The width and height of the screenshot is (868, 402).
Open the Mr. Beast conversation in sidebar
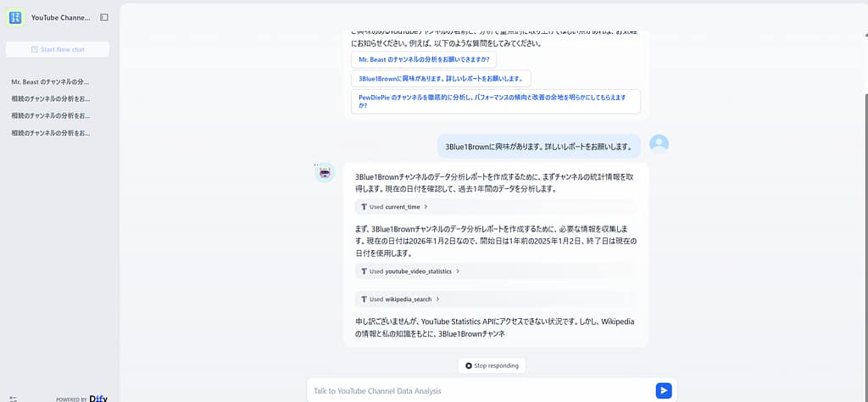coord(50,82)
